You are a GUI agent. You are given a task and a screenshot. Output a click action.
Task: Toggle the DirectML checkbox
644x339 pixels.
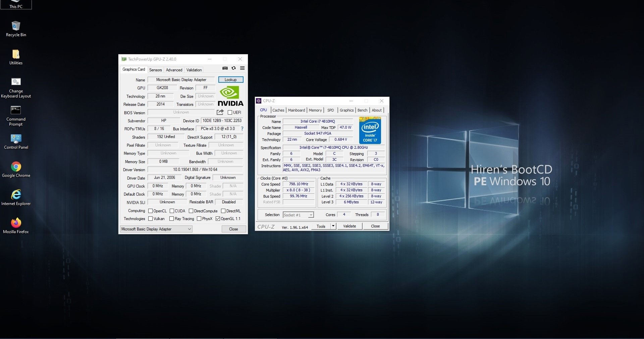click(x=223, y=211)
